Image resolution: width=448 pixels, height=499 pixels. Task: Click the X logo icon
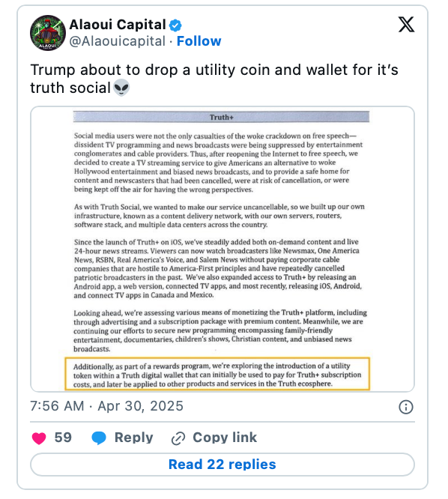(406, 25)
